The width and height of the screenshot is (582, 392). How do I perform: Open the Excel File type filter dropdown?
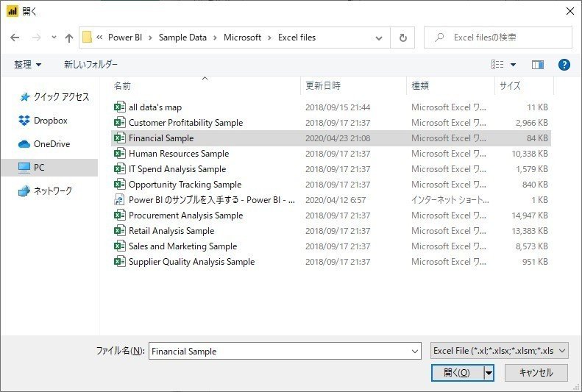pyautogui.click(x=500, y=351)
